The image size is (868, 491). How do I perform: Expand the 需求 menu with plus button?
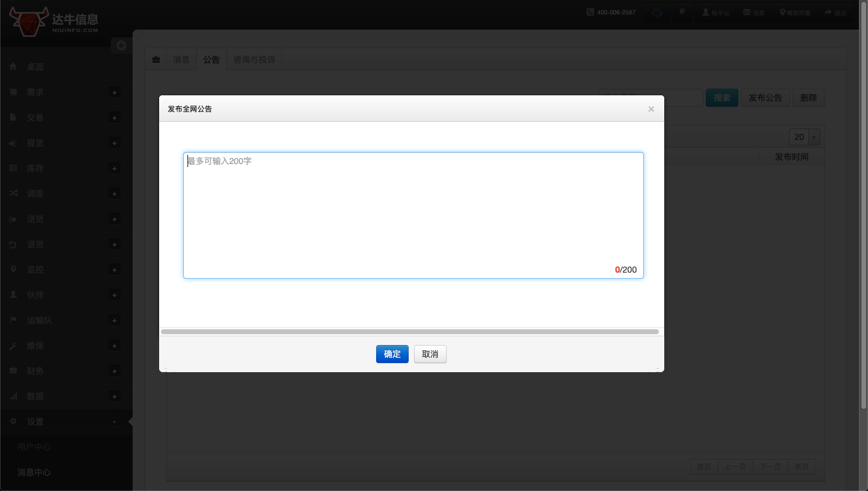[x=114, y=92]
